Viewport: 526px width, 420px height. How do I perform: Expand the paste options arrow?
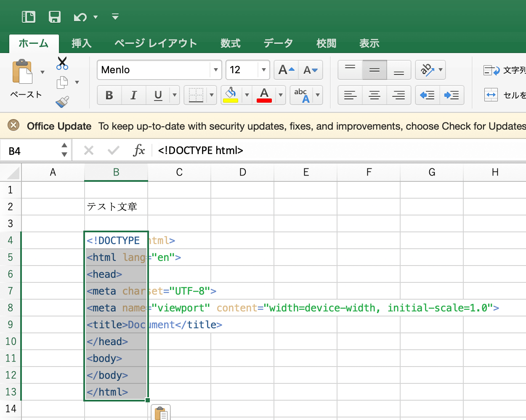pos(43,72)
